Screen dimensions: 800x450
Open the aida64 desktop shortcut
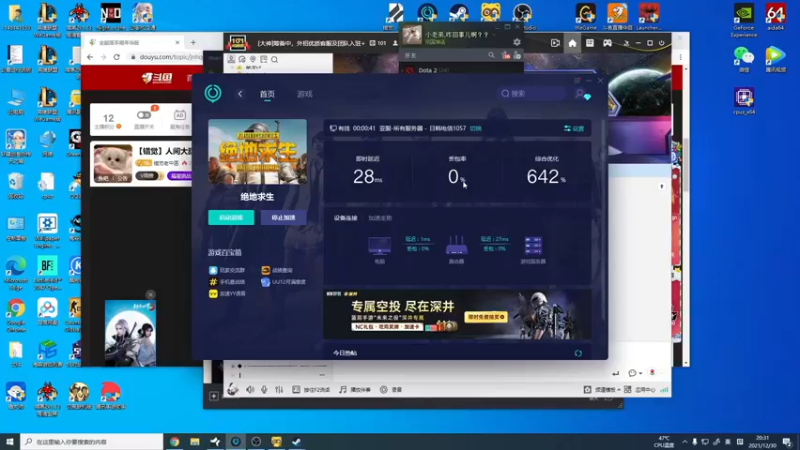click(x=776, y=17)
